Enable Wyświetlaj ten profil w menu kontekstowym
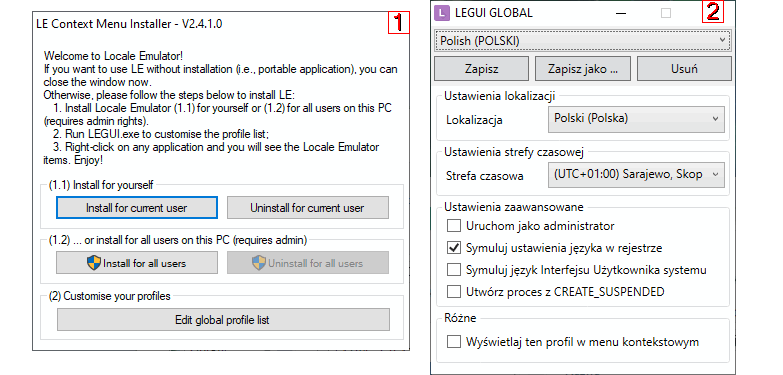The width and height of the screenshot is (783, 375). [454, 342]
